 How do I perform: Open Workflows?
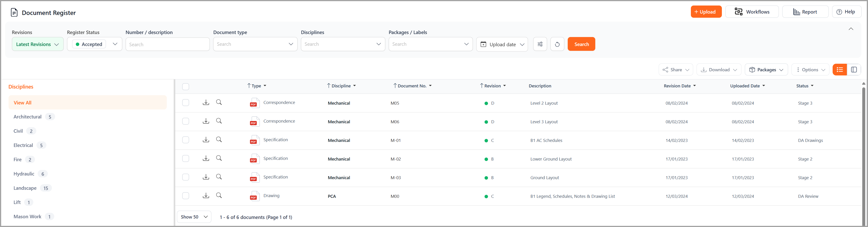(752, 12)
